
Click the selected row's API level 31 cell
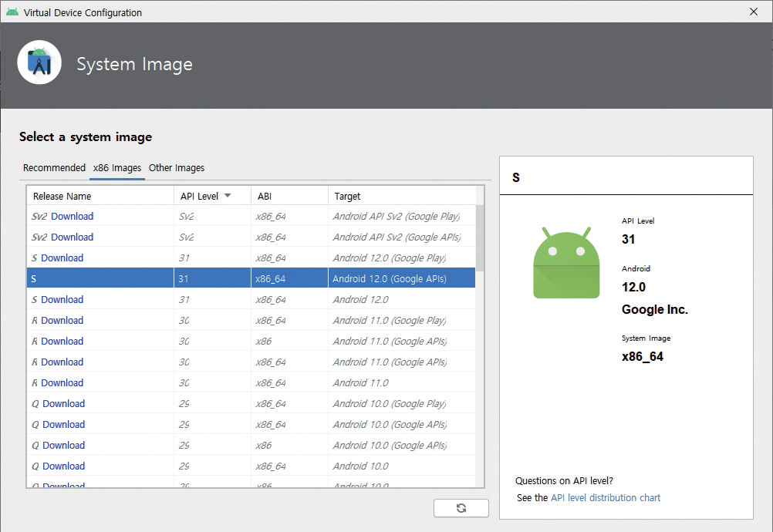212,278
